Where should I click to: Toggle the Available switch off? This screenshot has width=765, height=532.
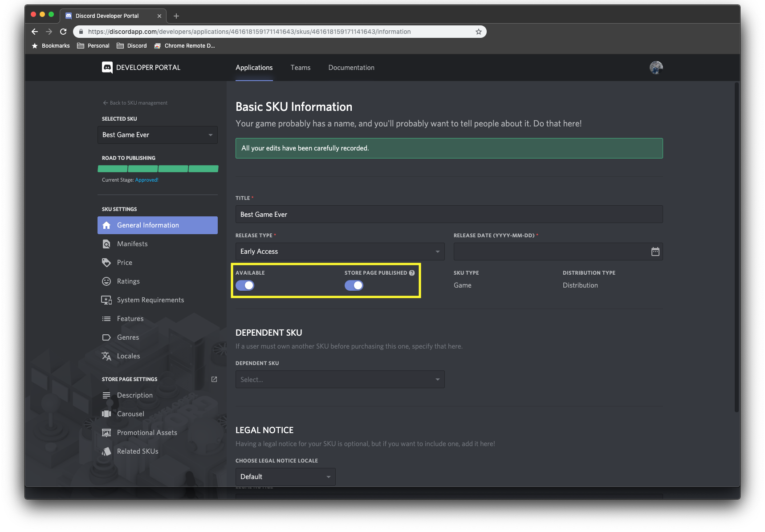click(245, 285)
